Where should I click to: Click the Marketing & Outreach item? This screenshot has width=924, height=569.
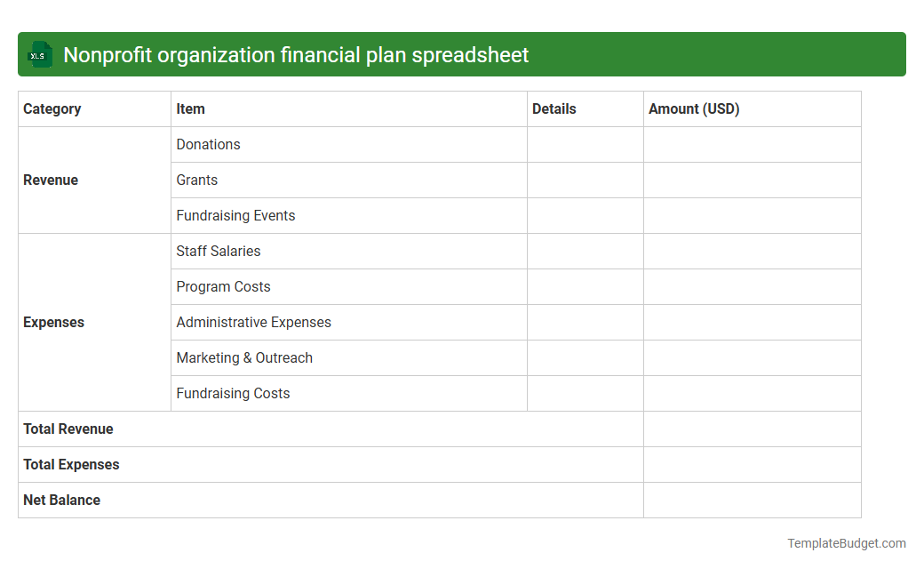tap(244, 357)
